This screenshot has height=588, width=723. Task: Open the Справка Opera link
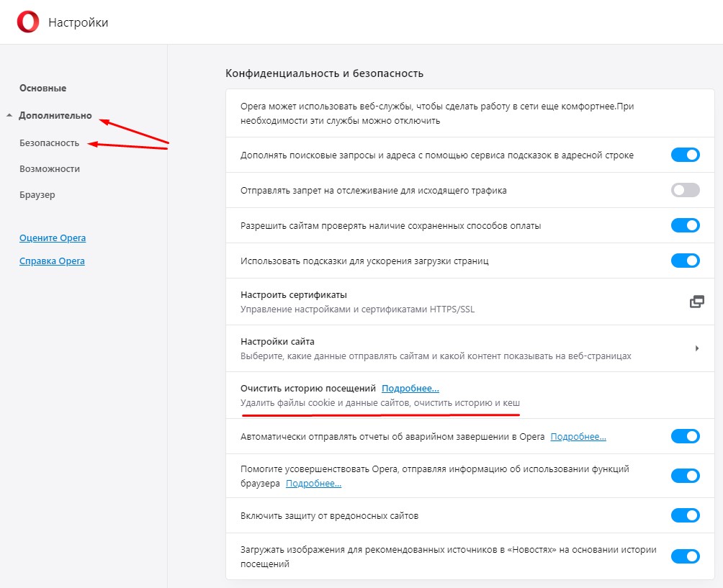[x=52, y=261]
